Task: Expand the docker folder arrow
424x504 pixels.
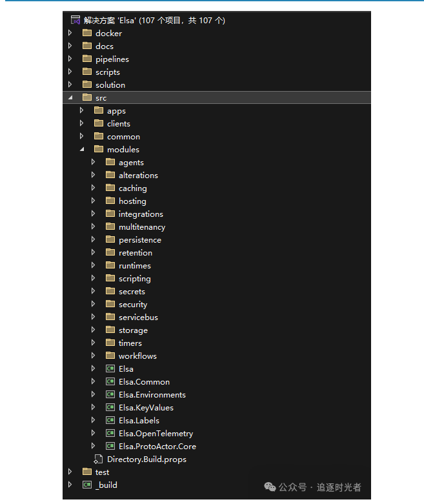Action: pyautogui.click(x=70, y=33)
